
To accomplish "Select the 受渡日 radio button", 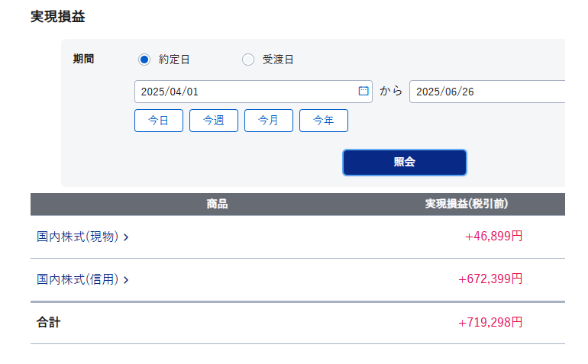I will pos(248,60).
